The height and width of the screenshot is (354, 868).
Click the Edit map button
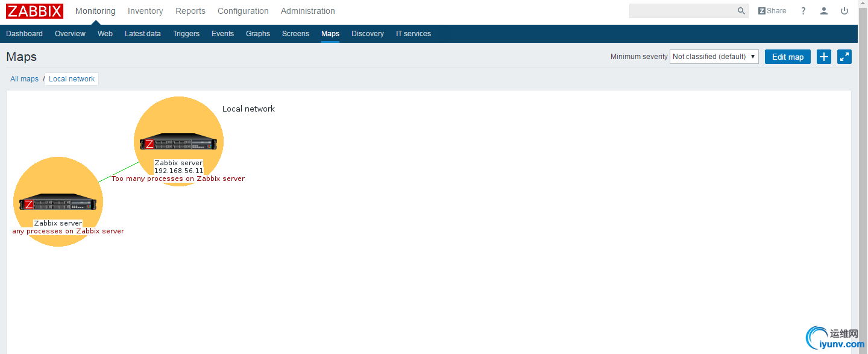788,57
